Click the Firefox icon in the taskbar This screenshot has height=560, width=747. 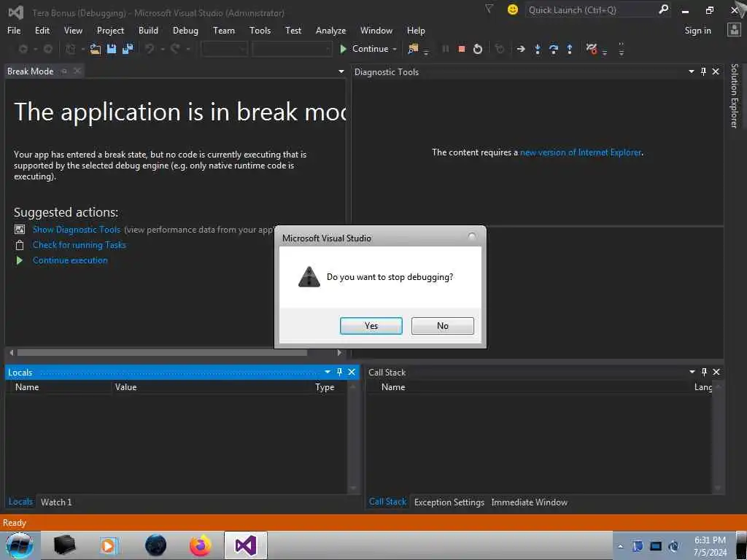pyautogui.click(x=200, y=545)
